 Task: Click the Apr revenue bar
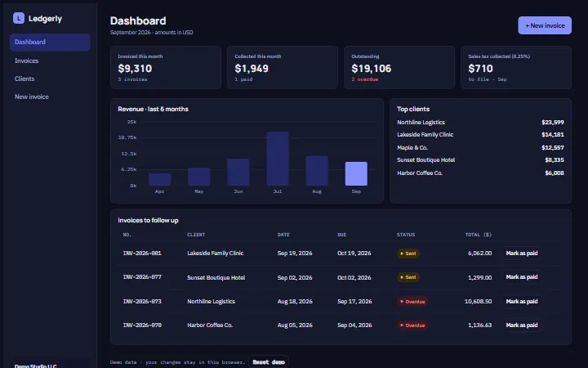click(x=160, y=179)
